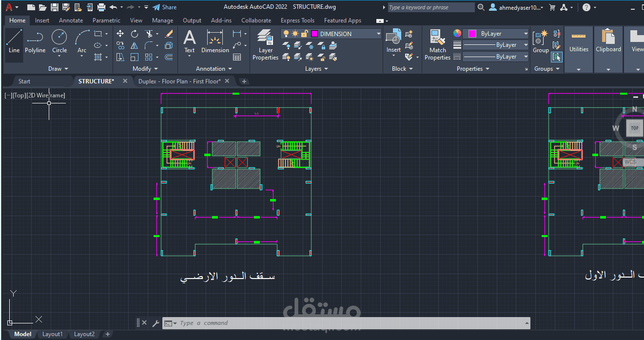The width and height of the screenshot is (644, 340).
Task: Open the linetype ByLayer dropdown
Action: tap(526, 57)
